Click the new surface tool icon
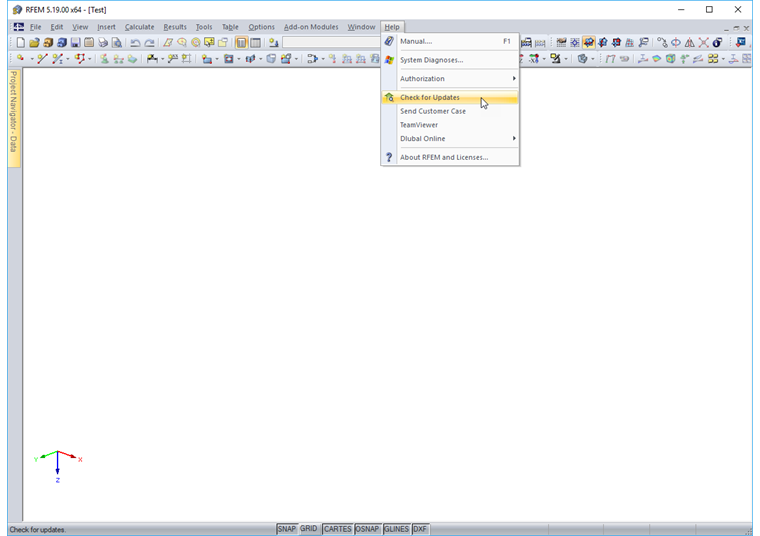 point(207,59)
